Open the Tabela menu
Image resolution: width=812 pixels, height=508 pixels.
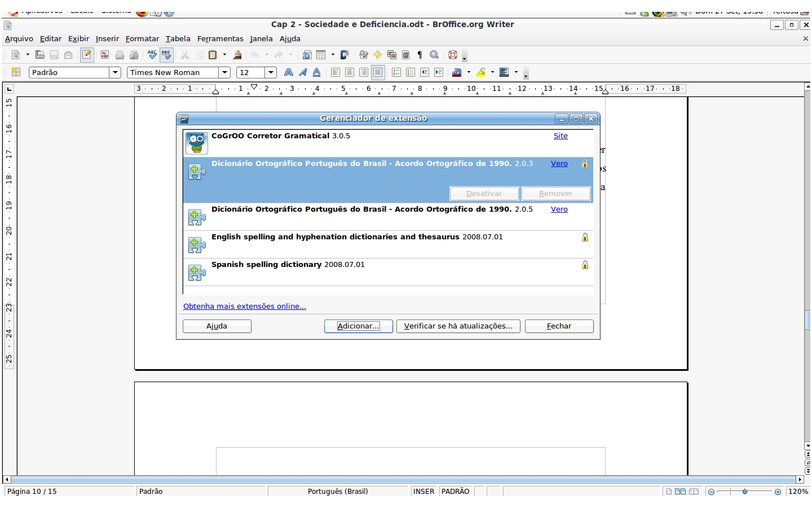tap(178, 38)
